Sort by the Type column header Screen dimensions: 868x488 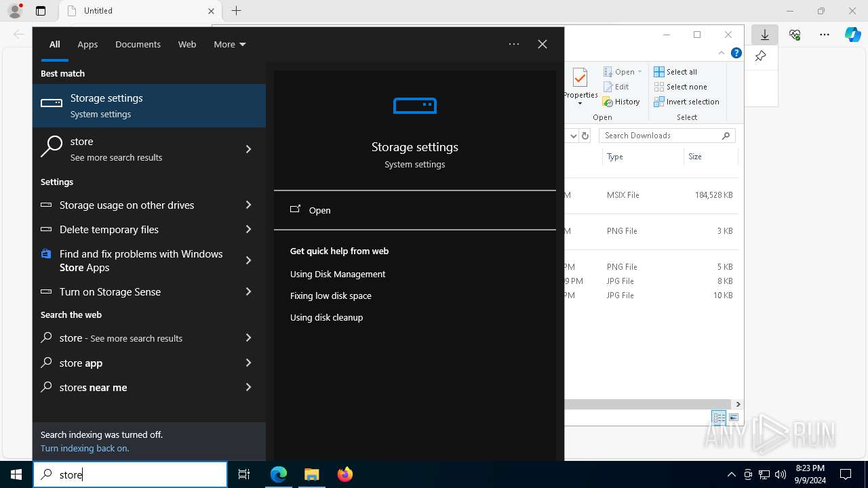point(643,157)
